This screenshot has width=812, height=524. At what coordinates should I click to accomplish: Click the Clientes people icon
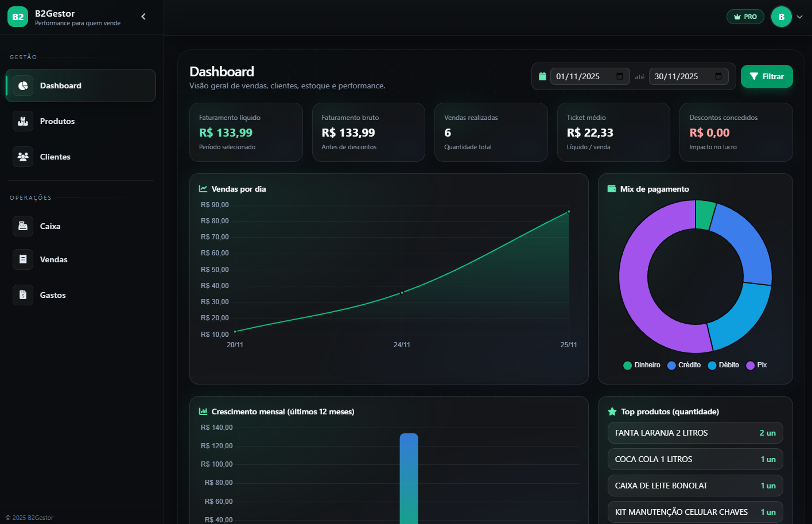23,157
